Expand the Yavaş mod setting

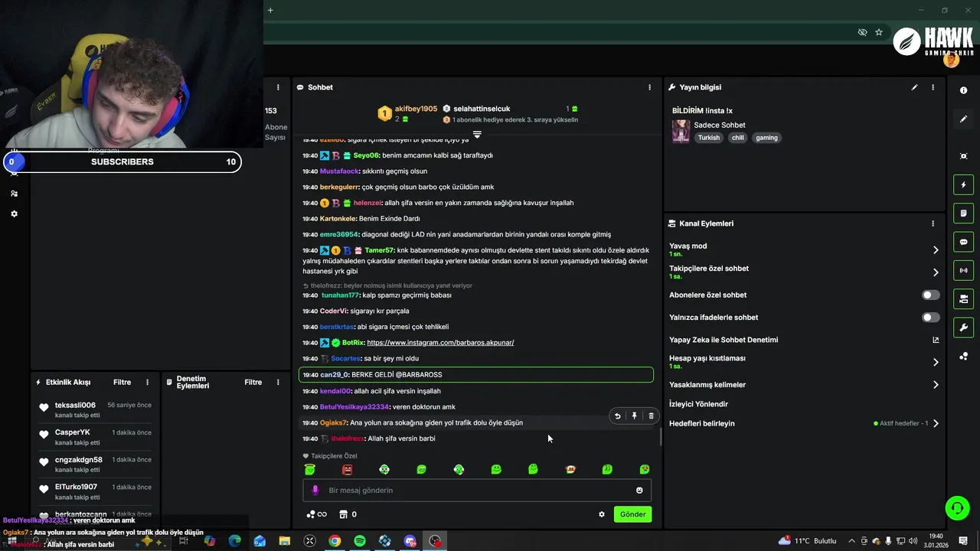pyautogui.click(x=804, y=249)
